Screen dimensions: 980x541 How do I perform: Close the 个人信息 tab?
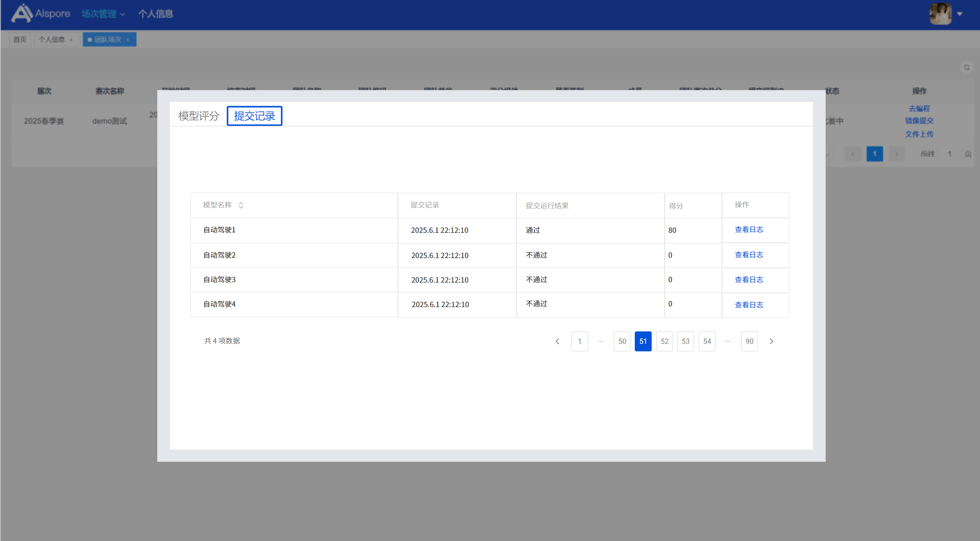71,40
